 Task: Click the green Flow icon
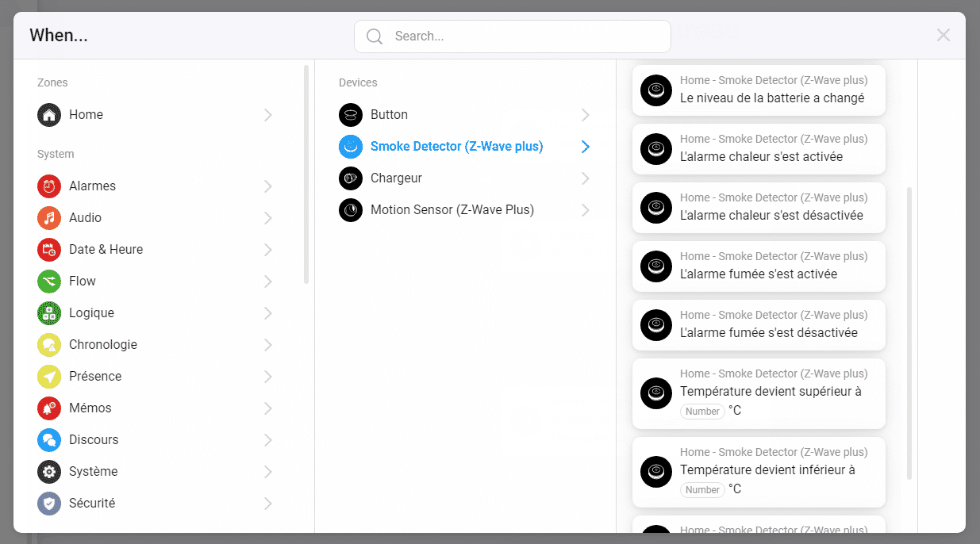click(49, 282)
